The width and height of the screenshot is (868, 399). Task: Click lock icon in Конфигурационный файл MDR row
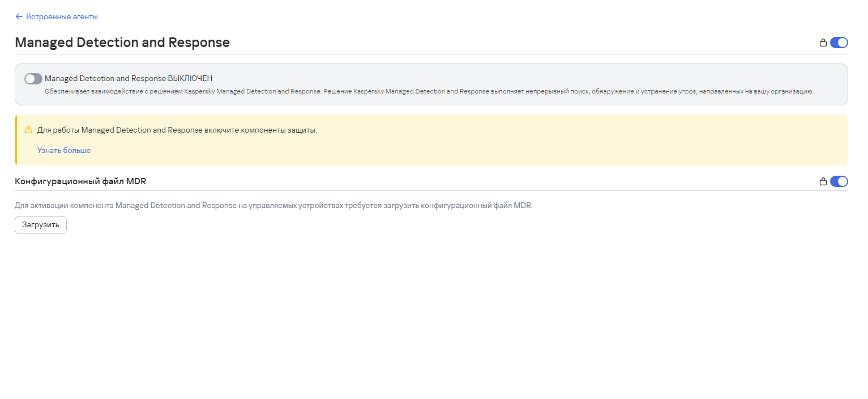coord(823,181)
